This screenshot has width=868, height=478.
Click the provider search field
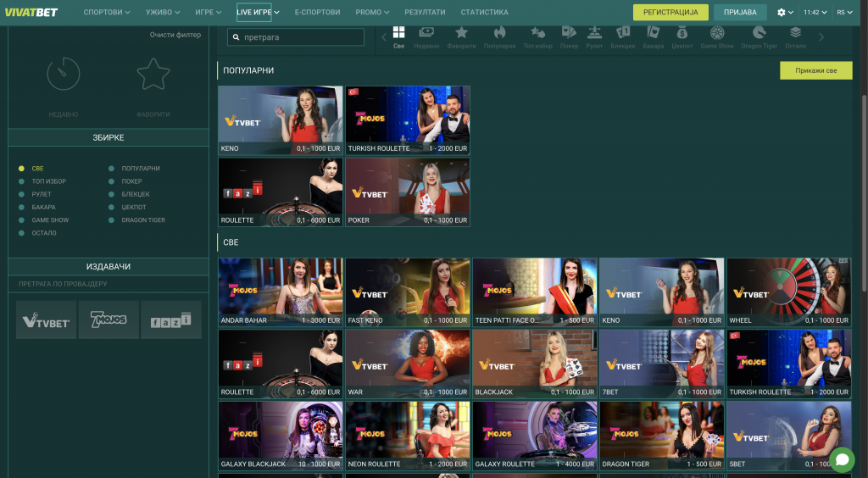pyautogui.click(x=108, y=284)
